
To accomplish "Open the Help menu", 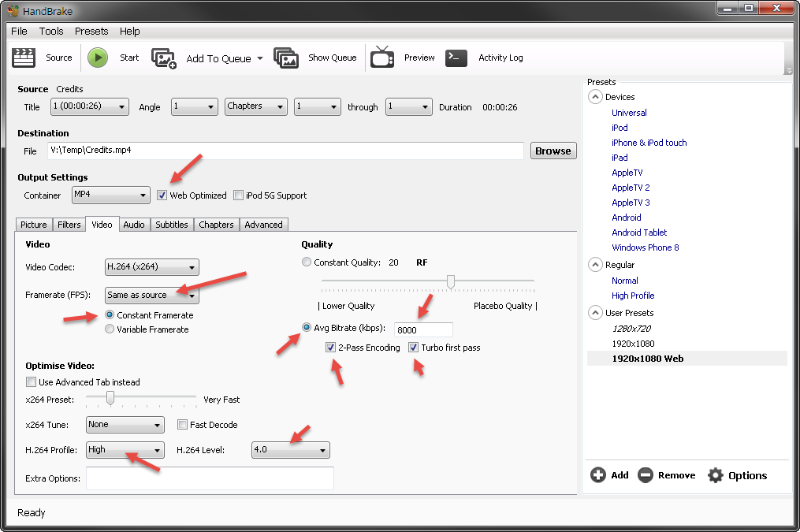I will (x=129, y=31).
